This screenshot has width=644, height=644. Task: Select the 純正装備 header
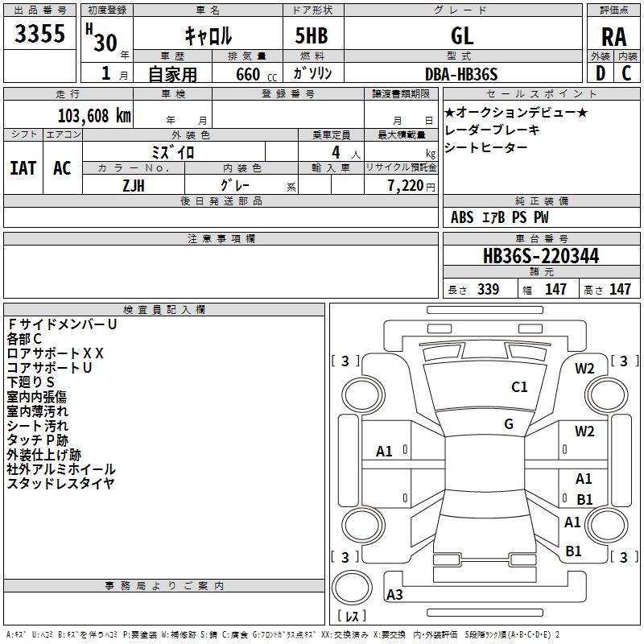541,200
